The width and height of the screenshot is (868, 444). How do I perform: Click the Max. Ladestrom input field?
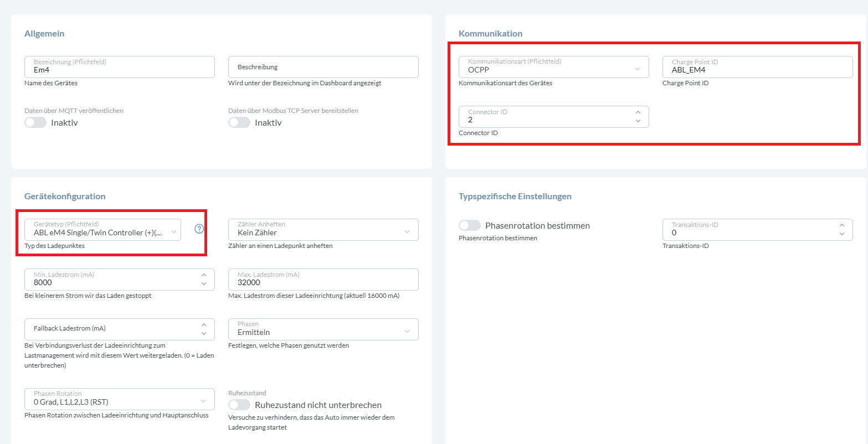[323, 280]
